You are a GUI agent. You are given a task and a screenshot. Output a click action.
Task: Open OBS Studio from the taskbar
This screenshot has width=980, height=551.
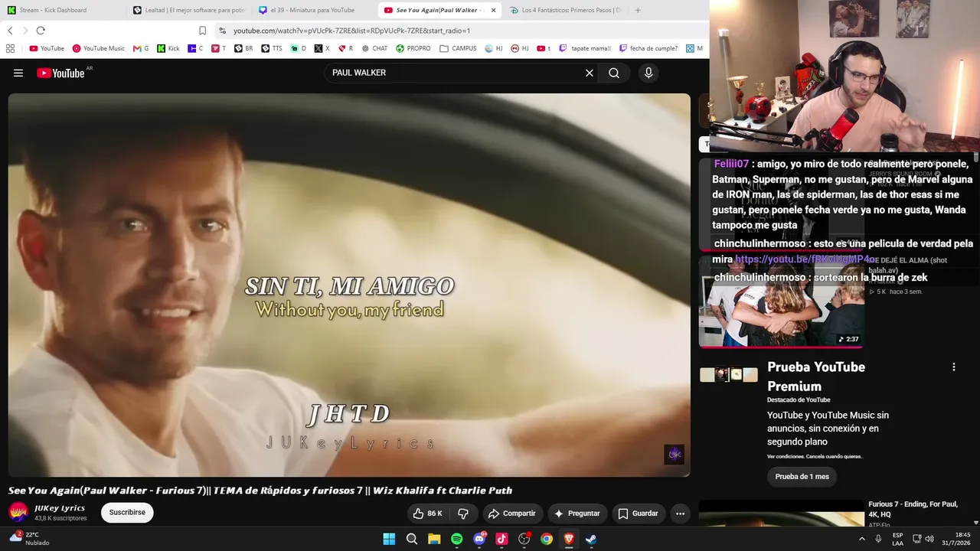click(524, 539)
